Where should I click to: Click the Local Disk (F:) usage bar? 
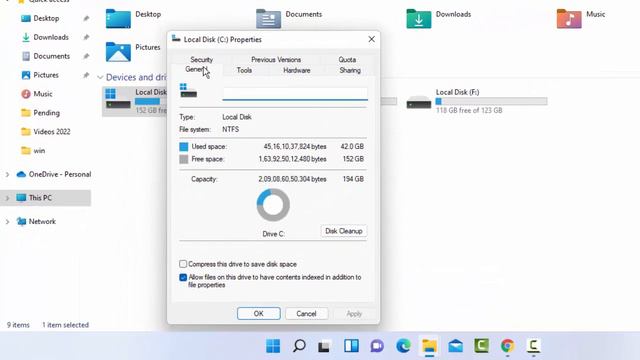point(491,102)
